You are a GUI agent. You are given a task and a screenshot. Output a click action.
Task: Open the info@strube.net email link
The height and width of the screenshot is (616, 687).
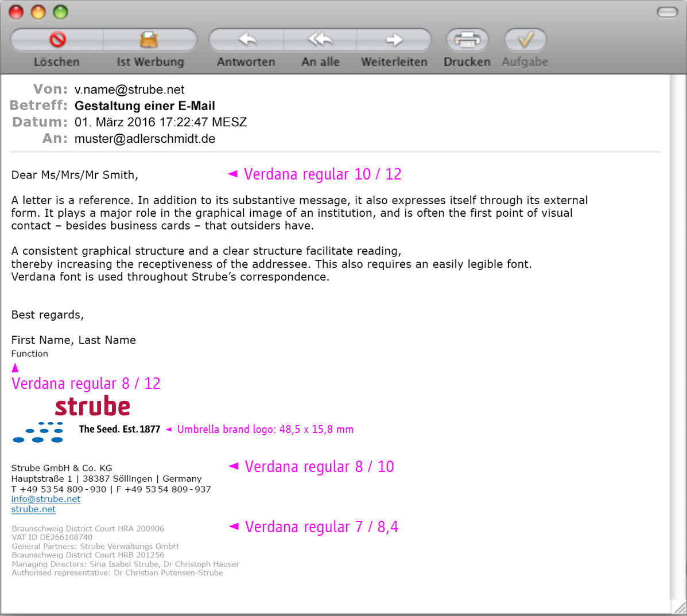[x=46, y=499]
